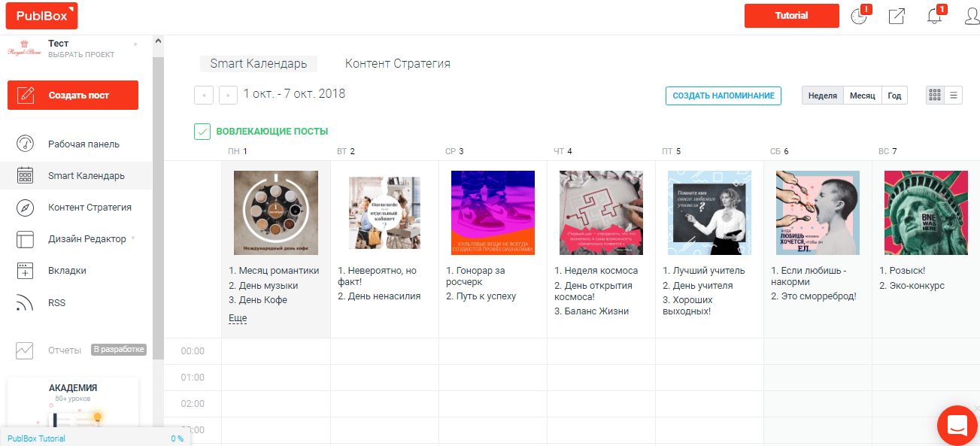Toggle the ВОВЛЕКАЮЩИЕ ПОСТЫ checkbox
The height and width of the screenshot is (446, 980).
202,132
